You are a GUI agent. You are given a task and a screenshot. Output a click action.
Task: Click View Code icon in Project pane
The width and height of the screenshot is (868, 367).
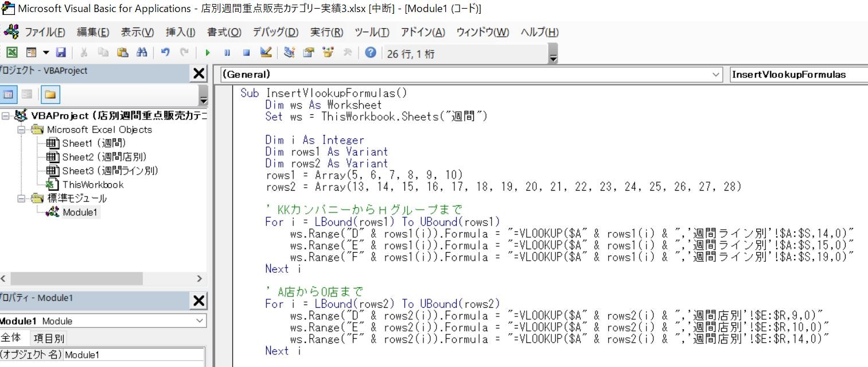[x=9, y=94]
